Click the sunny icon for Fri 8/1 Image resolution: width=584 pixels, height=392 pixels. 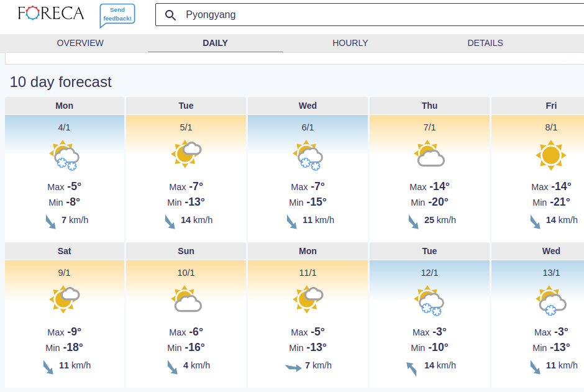click(551, 155)
